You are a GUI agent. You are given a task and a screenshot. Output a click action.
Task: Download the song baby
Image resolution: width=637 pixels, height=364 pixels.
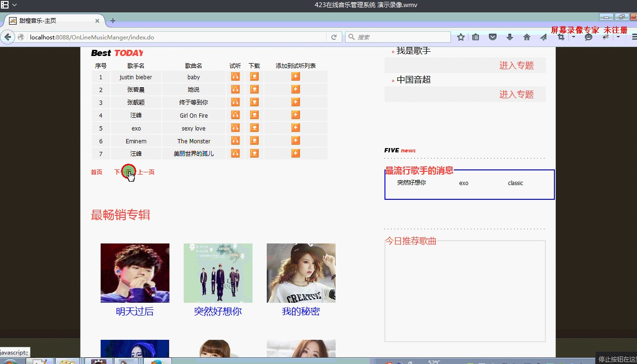254,76
